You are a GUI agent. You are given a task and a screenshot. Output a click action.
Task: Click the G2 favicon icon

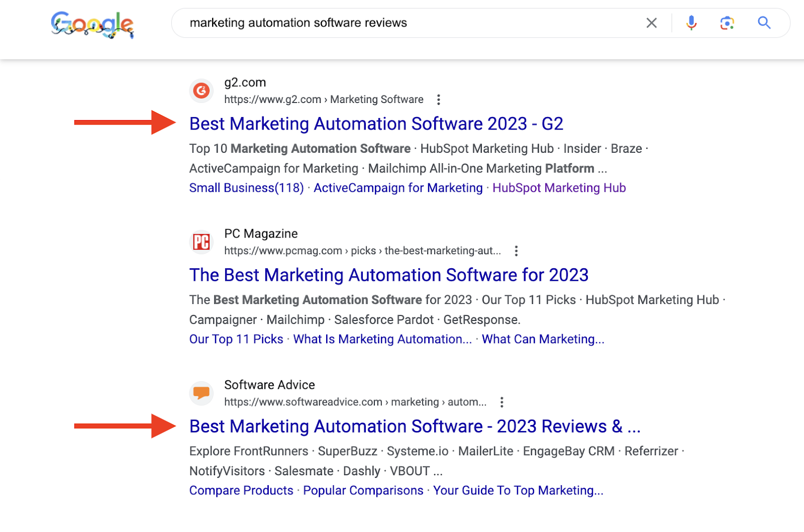click(202, 90)
